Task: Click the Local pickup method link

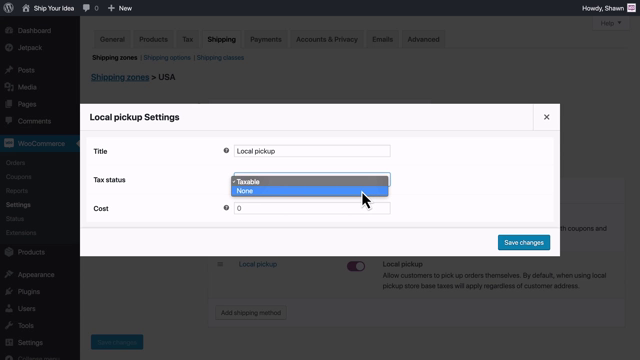Action: 258,264
